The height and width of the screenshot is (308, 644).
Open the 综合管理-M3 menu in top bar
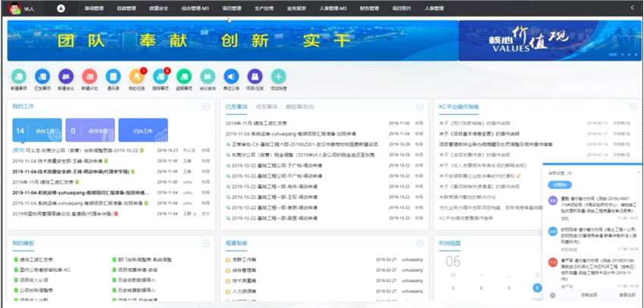(x=195, y=8)
